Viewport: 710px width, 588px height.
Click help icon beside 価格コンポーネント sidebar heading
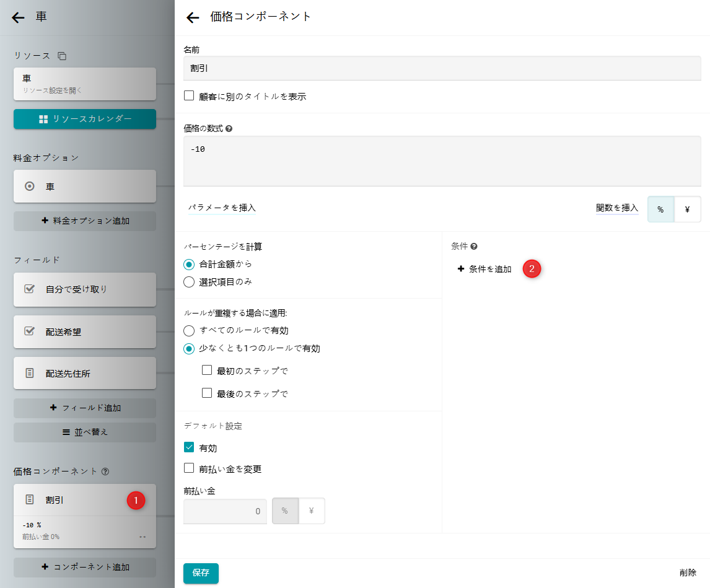click(x=105, y=472)
